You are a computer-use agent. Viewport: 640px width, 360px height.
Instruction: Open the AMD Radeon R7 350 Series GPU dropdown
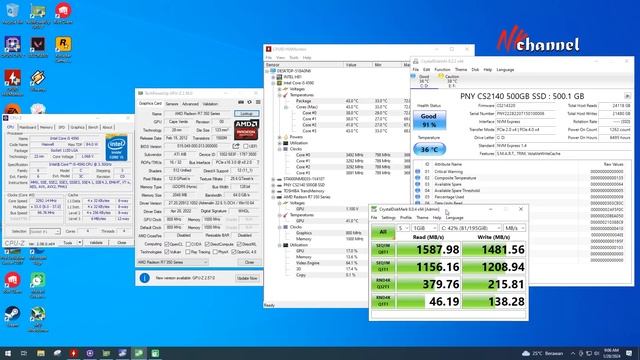coord(173,262)
